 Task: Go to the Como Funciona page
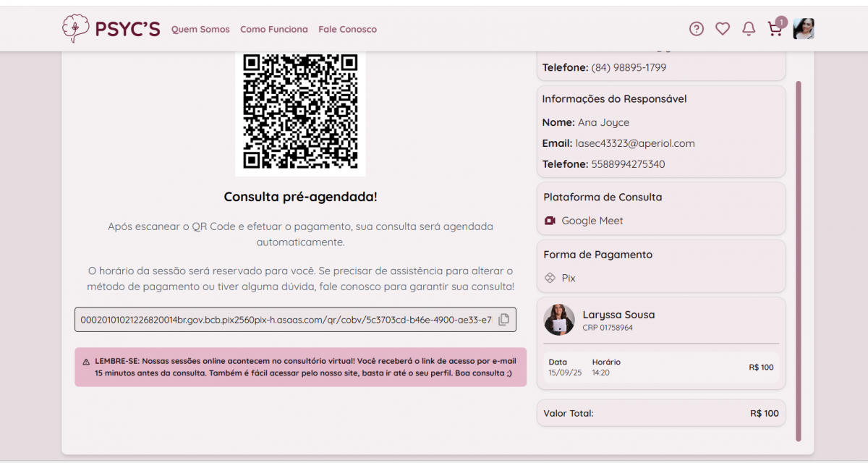[273, 30]
